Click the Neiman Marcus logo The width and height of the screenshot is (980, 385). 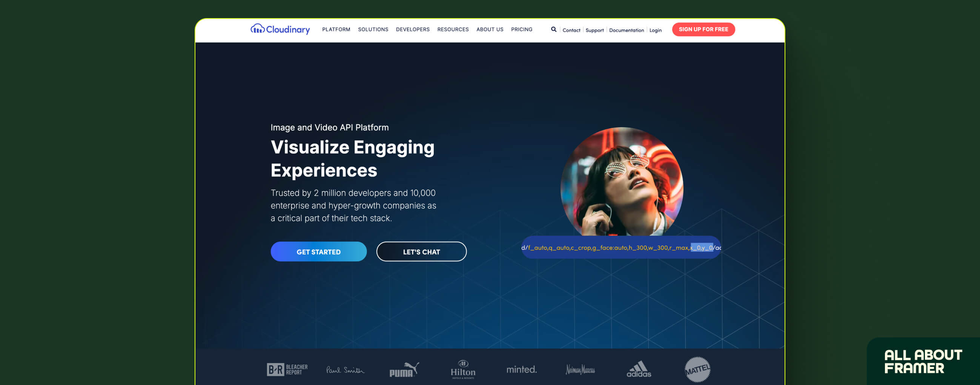coord(580,370)
